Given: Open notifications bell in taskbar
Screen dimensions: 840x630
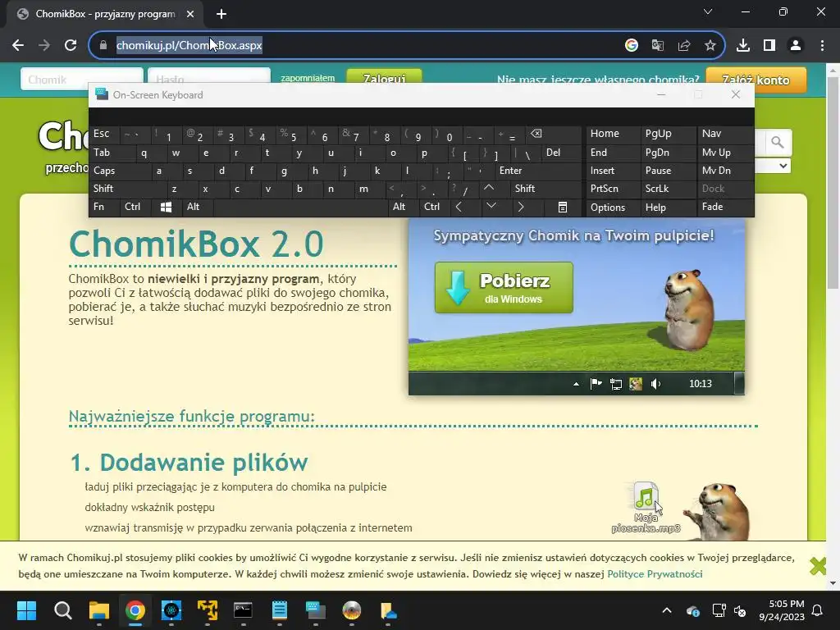Looking at the screenshot, I should 818,610.
